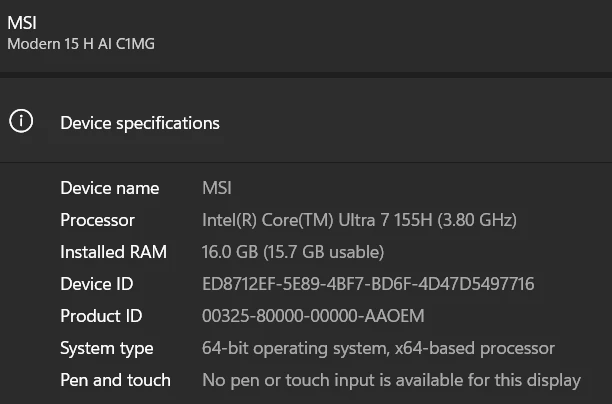Click the Device ID value starting ED8712EF
The width and height of the screenshot is (612, 404).
coord(367,284)
